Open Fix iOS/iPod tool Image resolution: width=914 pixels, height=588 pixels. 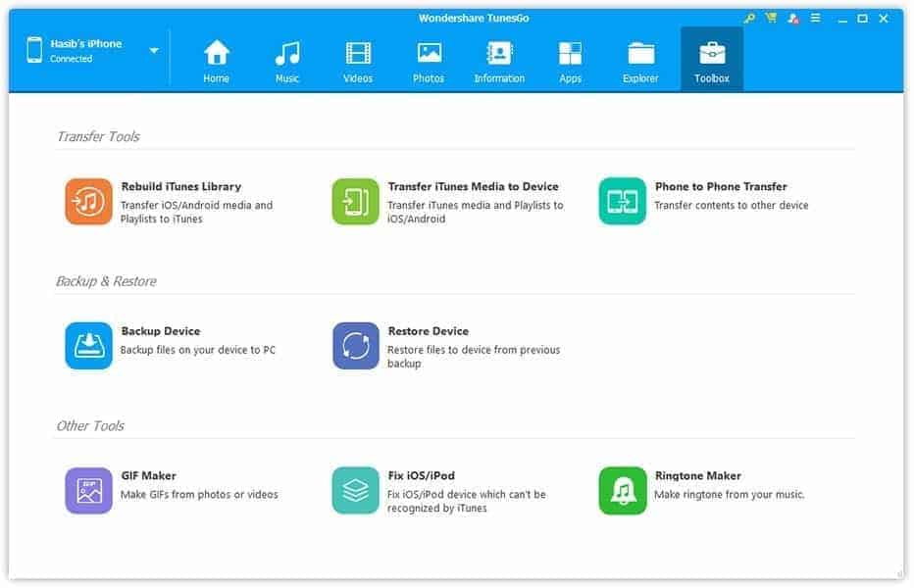coord(355,490)
